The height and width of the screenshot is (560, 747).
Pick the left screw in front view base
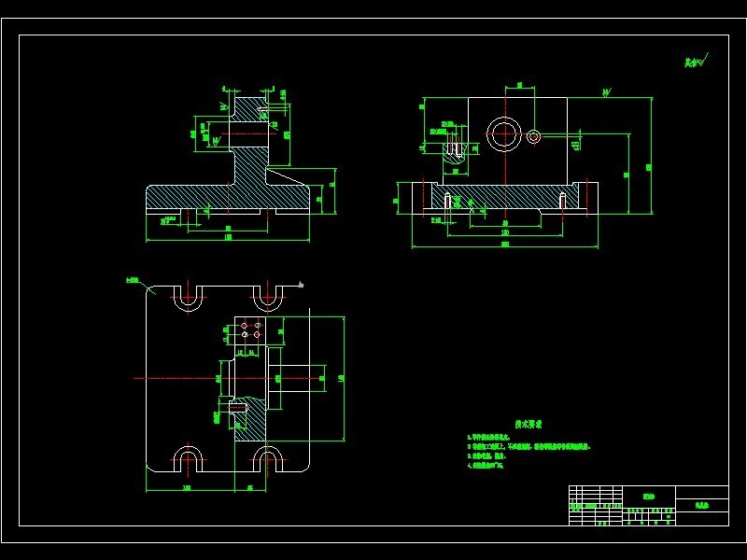coord(447,201)
